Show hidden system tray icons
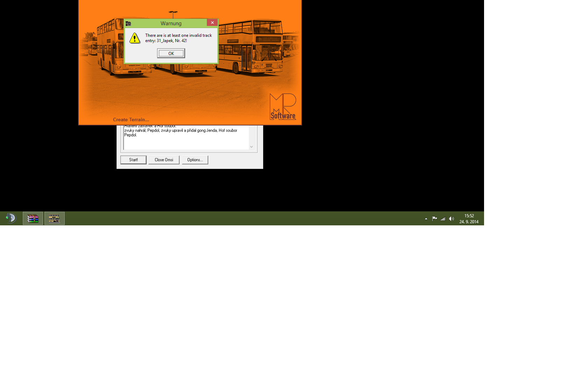The height and width of the screenshot is (368, 588). (426, 219)
